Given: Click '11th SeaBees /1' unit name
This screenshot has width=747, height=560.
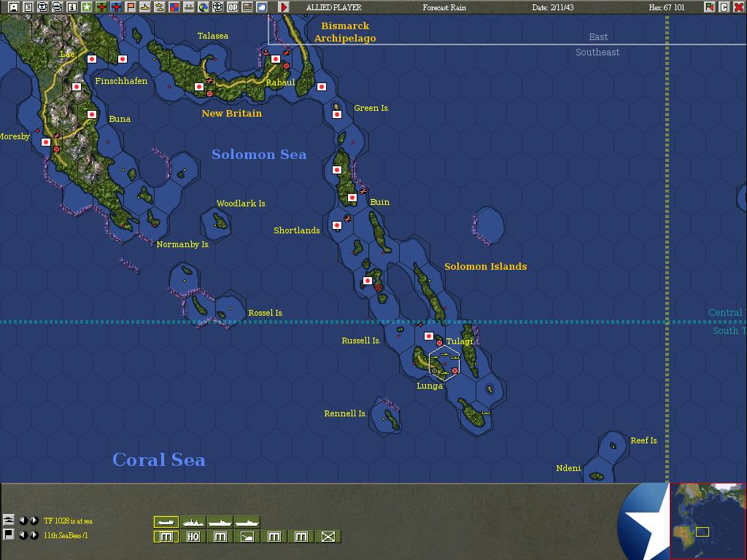Looking at the screenshot, I should pyautogui.click(x=66, y=536).
